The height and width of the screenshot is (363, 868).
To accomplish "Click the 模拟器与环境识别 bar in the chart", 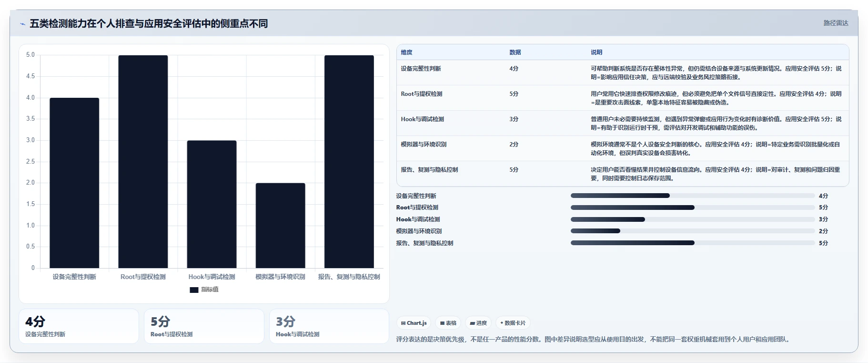I will pyautogui.click(x=280, y=225).
